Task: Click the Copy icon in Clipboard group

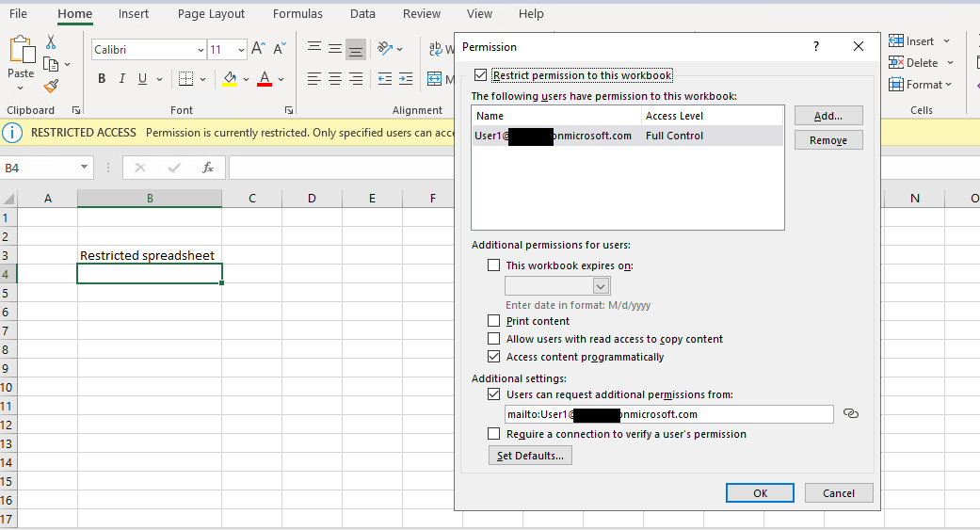Action: point(51,64)
